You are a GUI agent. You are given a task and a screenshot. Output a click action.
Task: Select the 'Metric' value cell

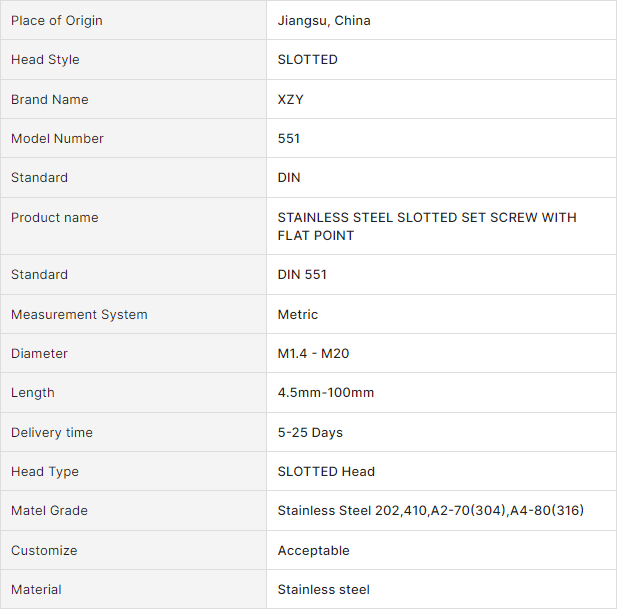tap(298, 315)
